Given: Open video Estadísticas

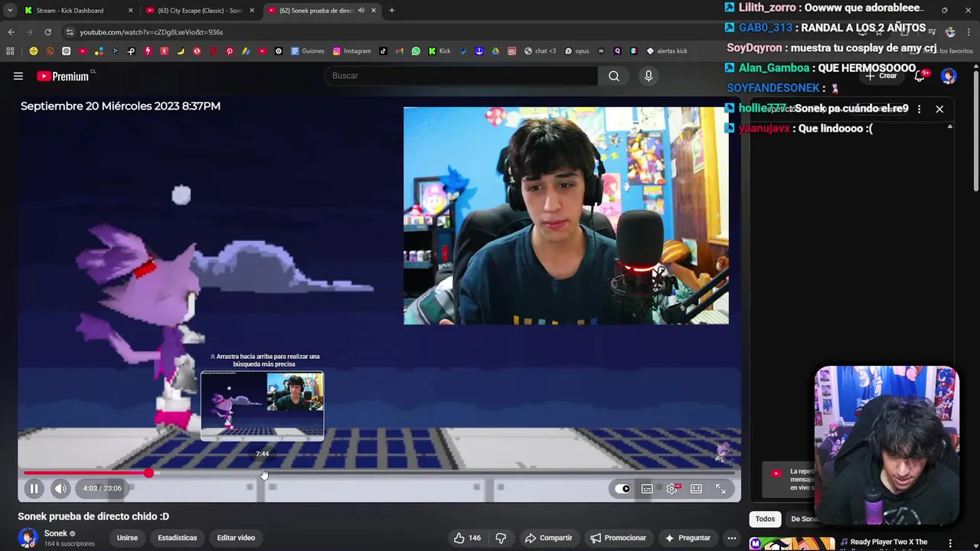Looking at the screenshot, I should tap(177, 537).
